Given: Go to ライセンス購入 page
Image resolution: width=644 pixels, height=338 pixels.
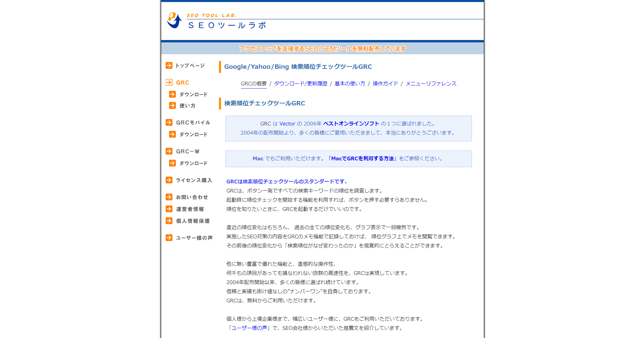Looking at the screenshot, I should 194,180.
